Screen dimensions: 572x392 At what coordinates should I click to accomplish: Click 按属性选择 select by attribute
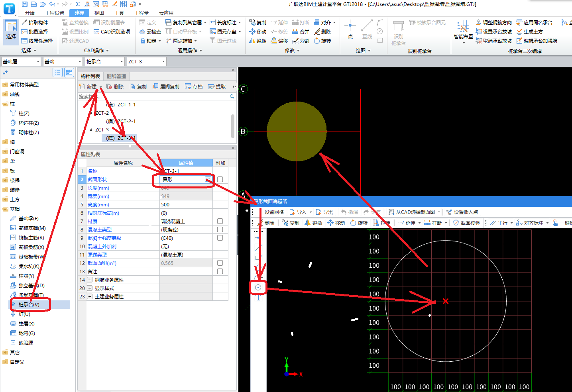coord(37,41)
